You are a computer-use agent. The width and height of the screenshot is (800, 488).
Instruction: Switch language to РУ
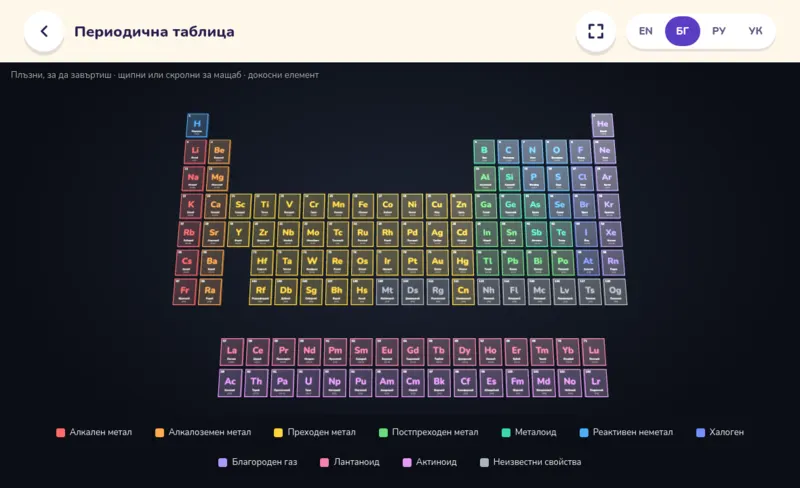click(x=718, y=31)
